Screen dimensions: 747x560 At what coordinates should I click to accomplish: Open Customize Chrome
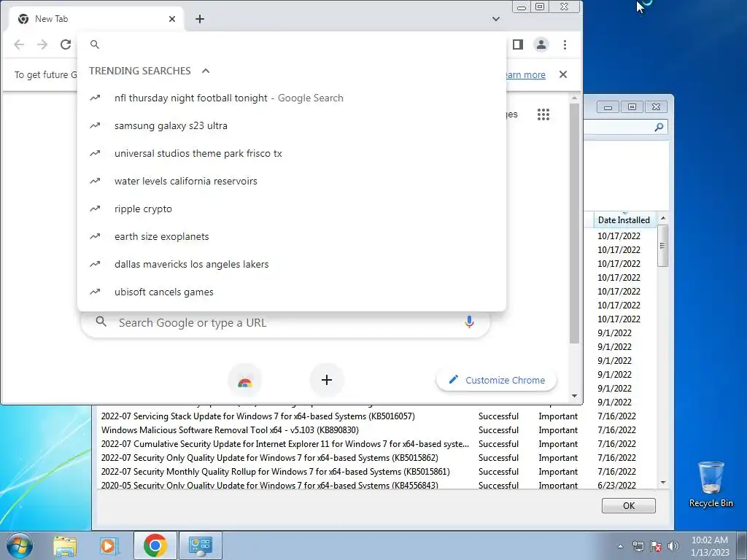point(496,380)
